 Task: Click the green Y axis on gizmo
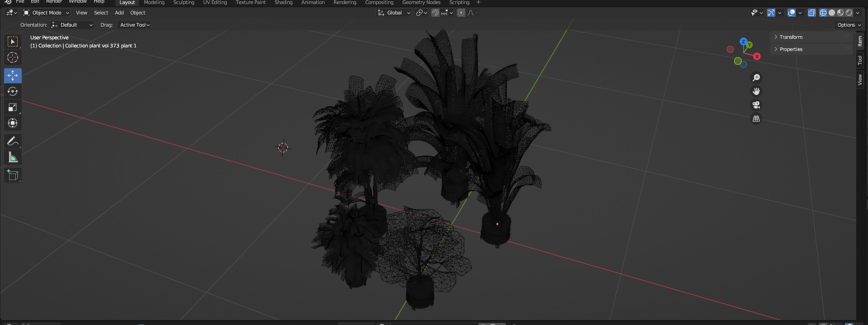click(749, 45)
